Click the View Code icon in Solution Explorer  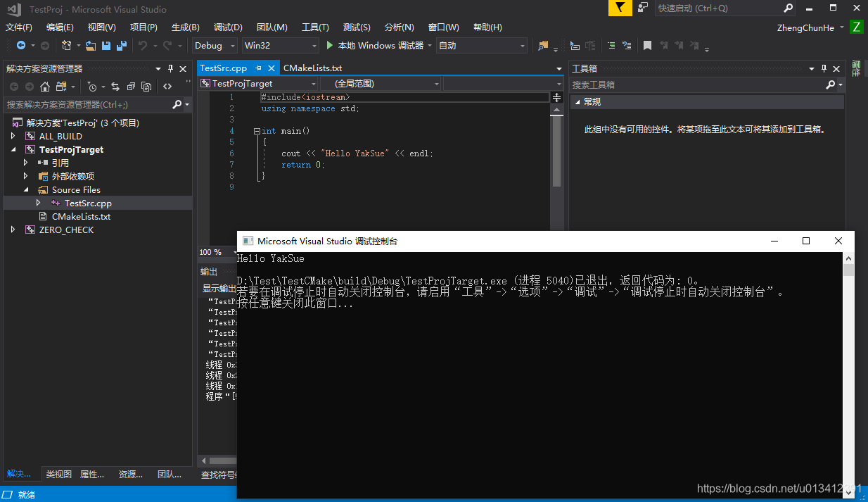click(167, 87)
